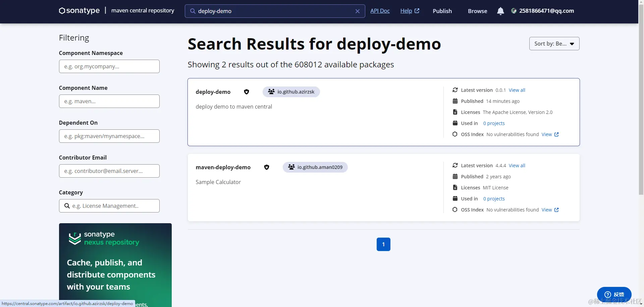The image size is (644, 307).
Task: Click the maven central repository title
Action: 143,10
